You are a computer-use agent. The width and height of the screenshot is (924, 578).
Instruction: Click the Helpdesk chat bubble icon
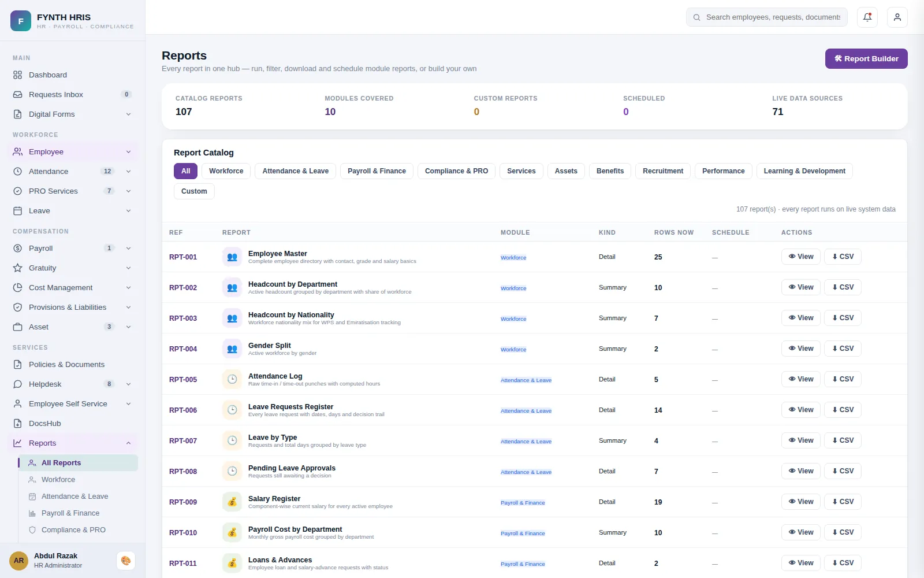[17, 384]
